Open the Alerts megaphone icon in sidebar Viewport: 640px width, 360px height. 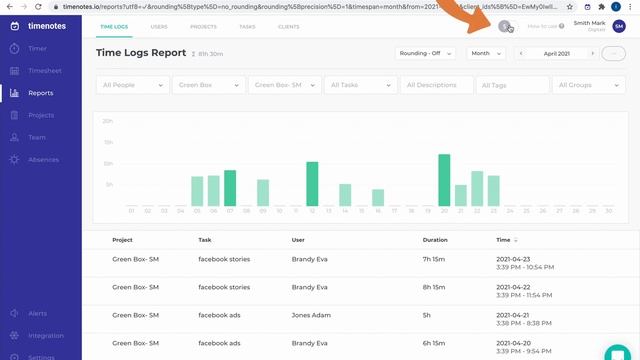point(14,313)
